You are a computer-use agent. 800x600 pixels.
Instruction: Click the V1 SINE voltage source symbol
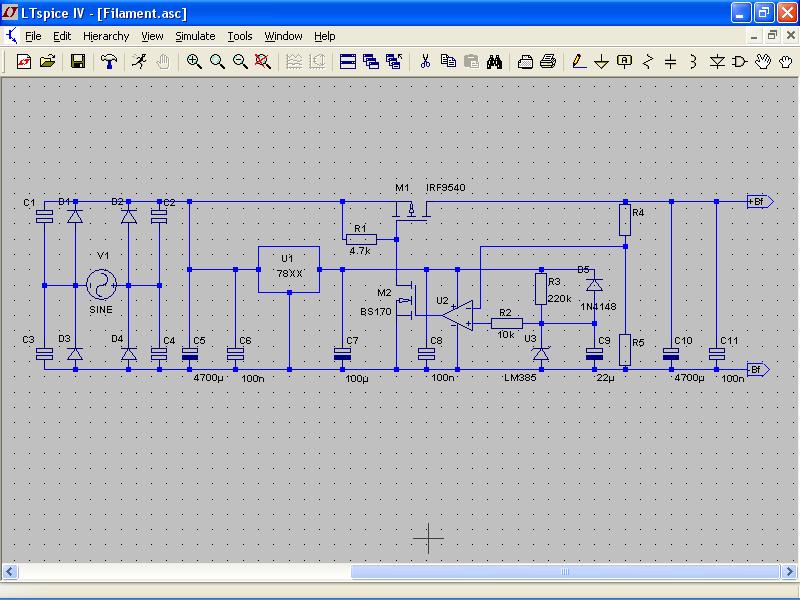pyautogui.click(x=101, y=285)
